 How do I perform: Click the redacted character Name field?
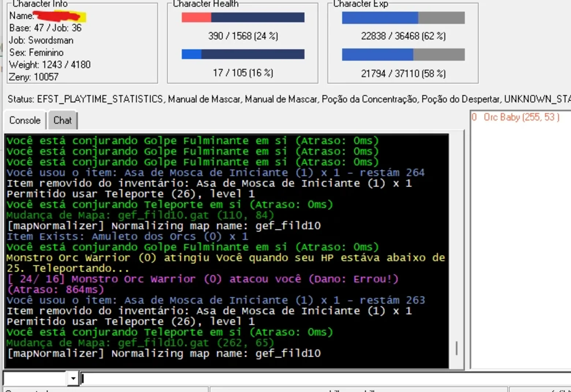[60, 16]
